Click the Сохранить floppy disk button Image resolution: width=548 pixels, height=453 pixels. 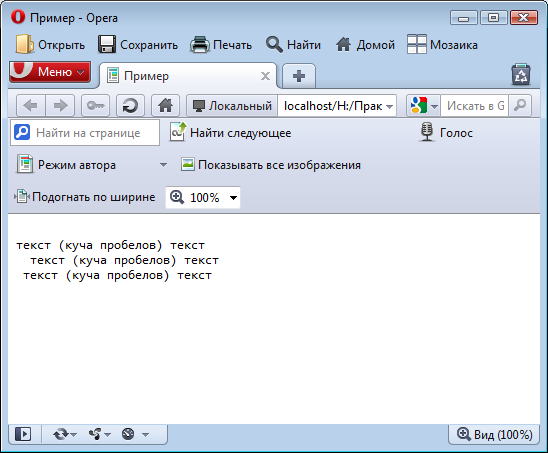coord(138,45)
